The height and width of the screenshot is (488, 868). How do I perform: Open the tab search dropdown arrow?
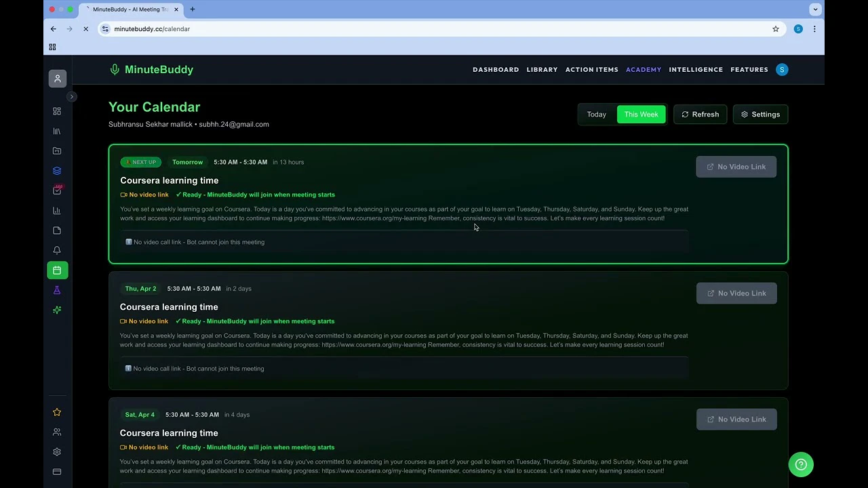click(816, 9)
